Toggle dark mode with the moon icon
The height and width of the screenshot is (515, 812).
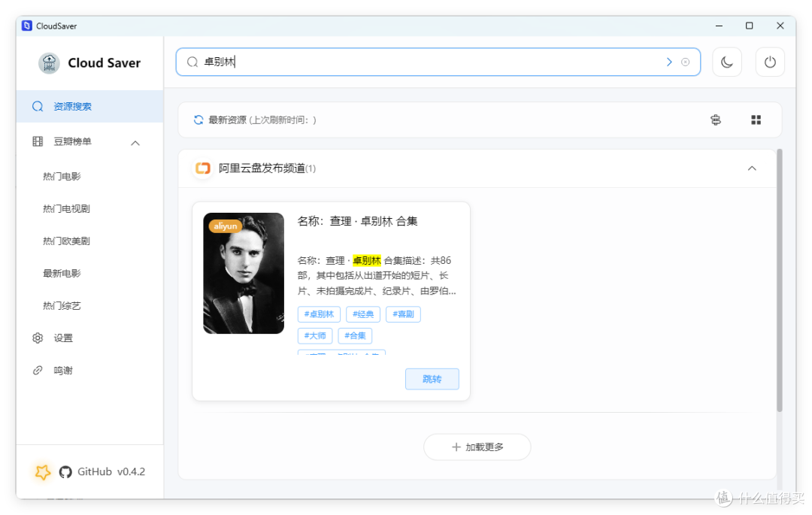click(726, 62)
